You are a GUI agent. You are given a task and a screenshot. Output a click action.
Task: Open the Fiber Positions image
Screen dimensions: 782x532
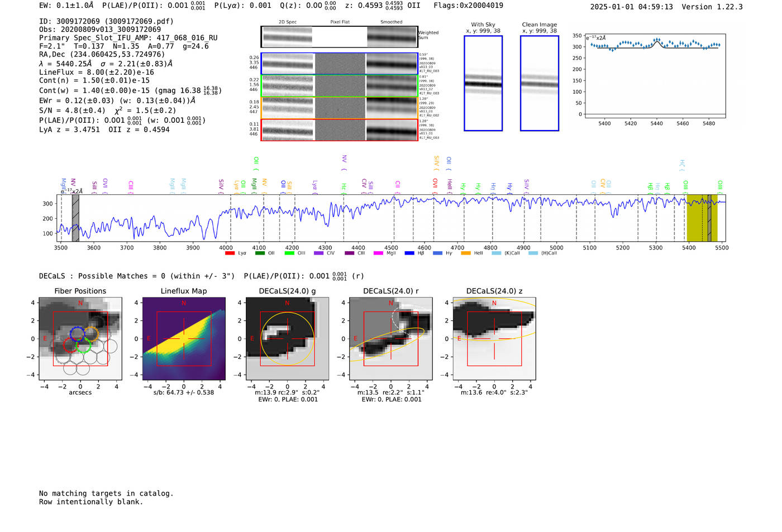(x=80, y=339)
